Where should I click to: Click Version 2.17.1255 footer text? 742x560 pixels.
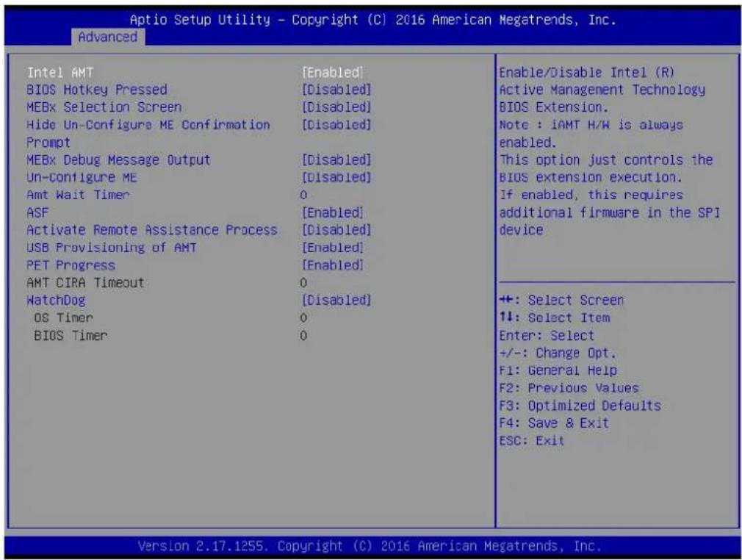[369, 546]
